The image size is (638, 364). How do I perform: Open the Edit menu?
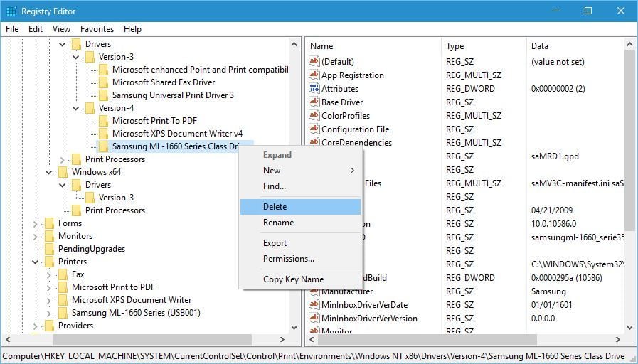pyautogui.click(x=36, y=29)
